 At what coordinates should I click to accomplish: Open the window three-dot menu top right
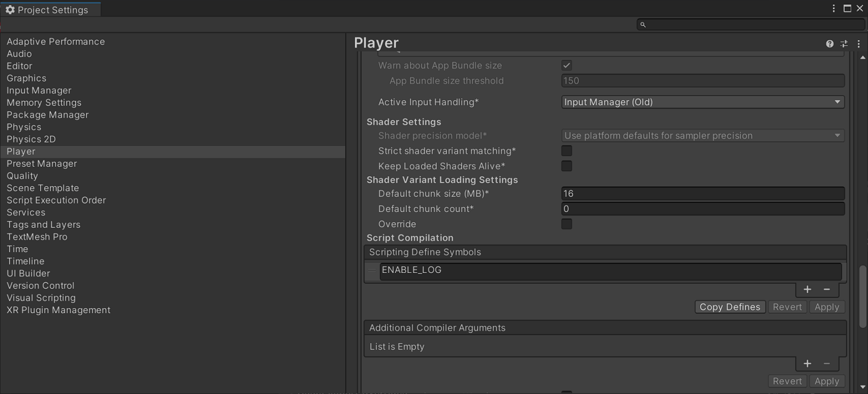tap(834, 8)
